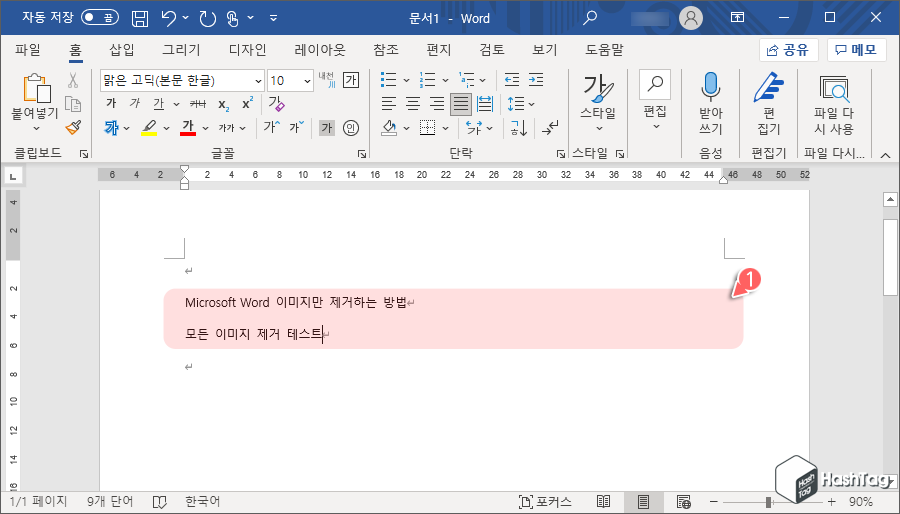This screenshot has width=900, height=514.
Task: Click the Reuse Files icon
Action: 834,89
